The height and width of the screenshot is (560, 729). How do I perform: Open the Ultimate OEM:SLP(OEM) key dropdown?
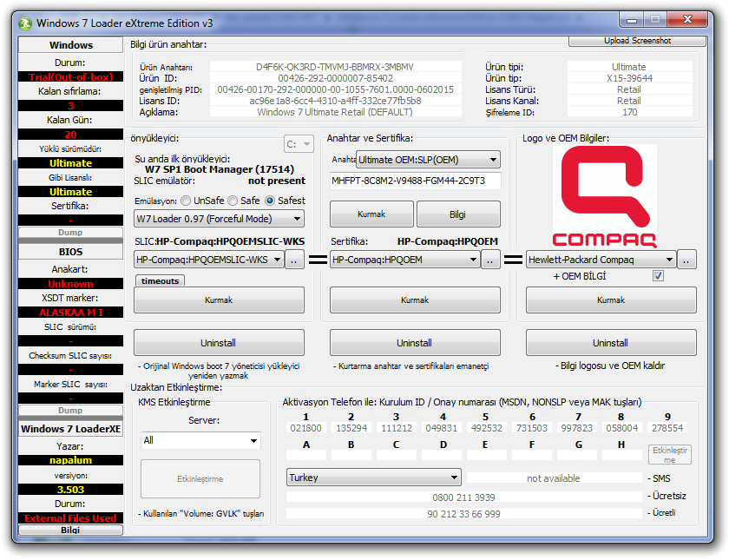pyautogui.click(x=428, y=160)
